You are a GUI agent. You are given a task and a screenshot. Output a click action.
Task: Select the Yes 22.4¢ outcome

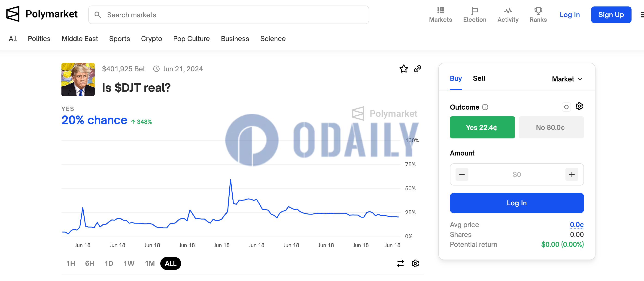pyautogui.click(x=482, y=127)
